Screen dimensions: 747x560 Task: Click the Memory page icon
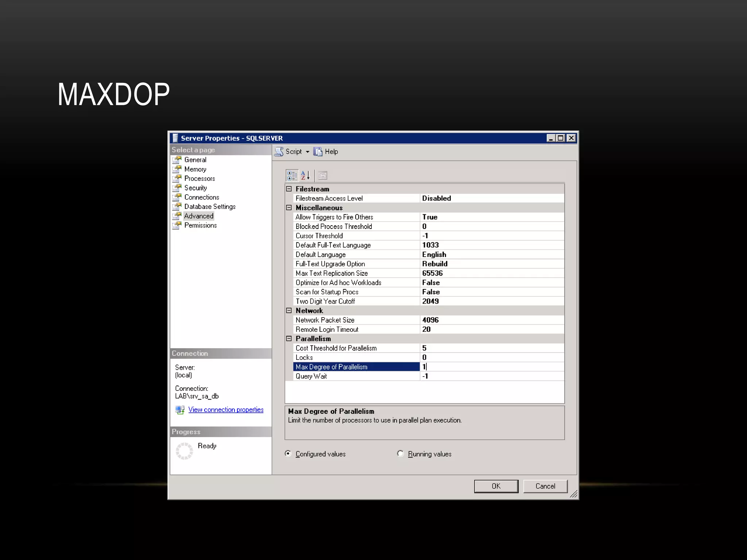coord(177,169)
